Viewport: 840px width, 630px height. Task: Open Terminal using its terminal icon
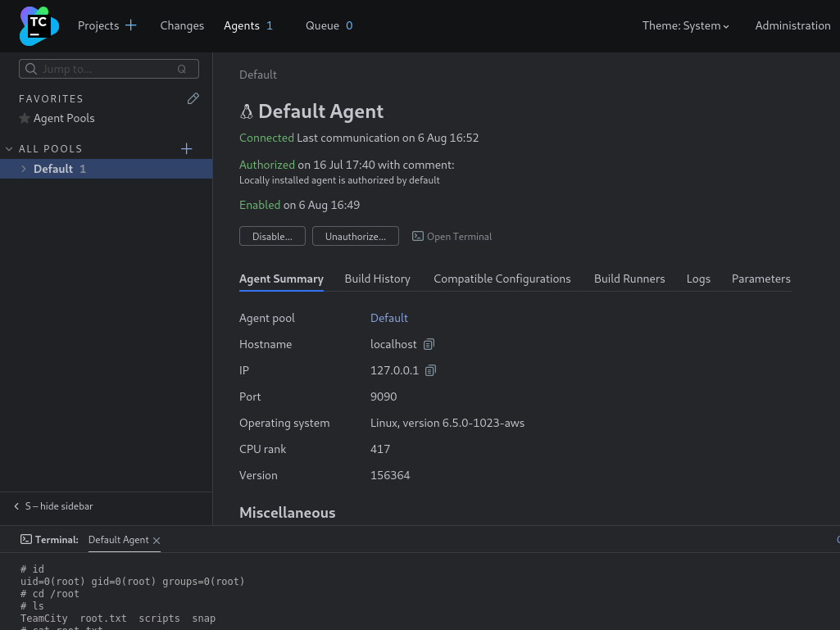click(x=418, y=236)
